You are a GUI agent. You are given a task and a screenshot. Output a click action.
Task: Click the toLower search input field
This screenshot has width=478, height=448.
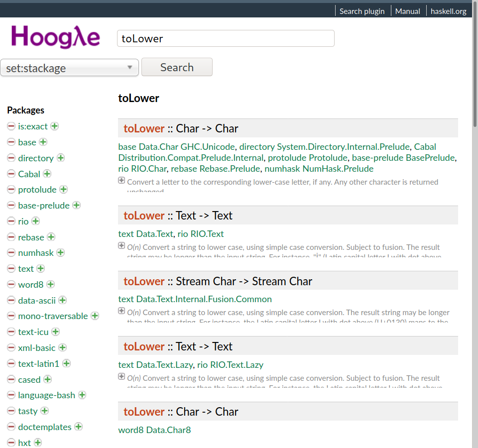tap(226, 38)
